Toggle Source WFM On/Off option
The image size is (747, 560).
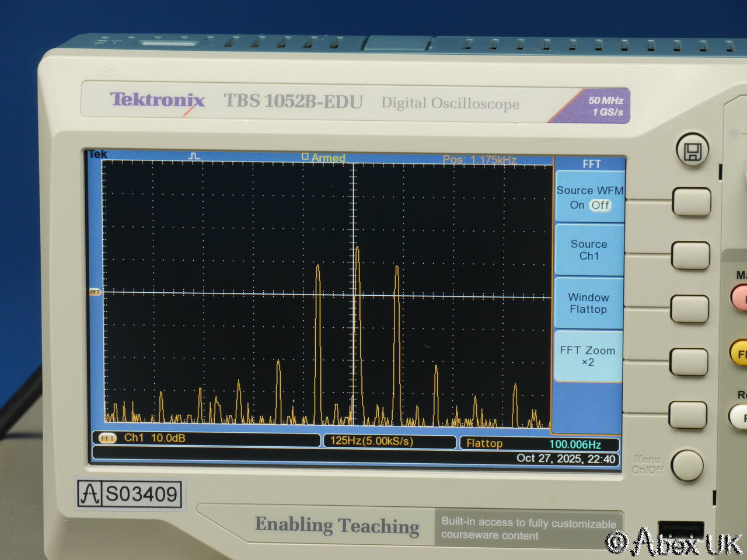[x=589, y=198]
